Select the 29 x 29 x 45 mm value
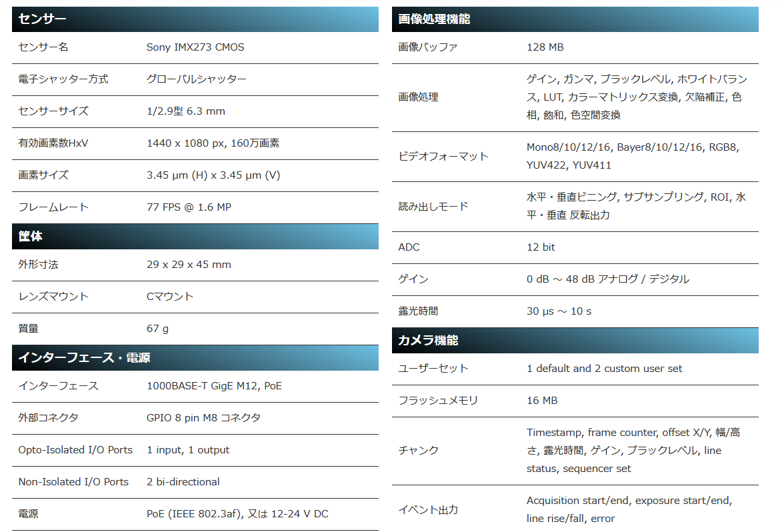The height and width of the screenshot is (532, 780). click(189, 265)
